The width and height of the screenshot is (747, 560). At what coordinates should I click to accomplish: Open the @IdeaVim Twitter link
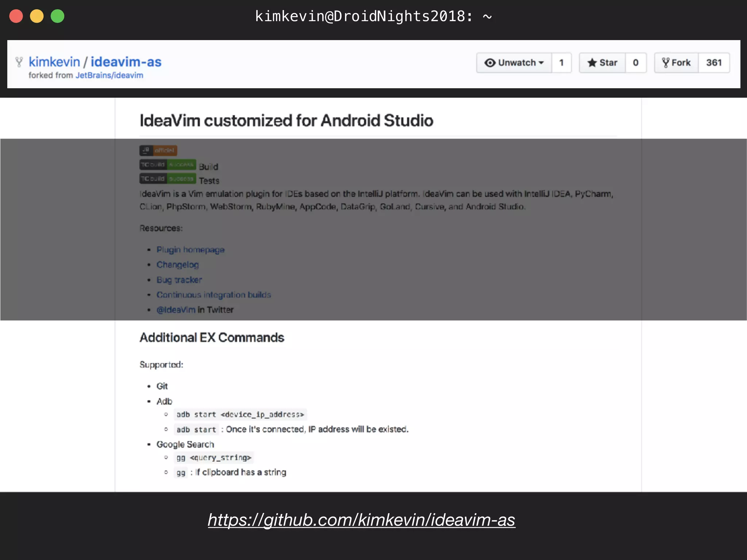[x=176, y=310]
